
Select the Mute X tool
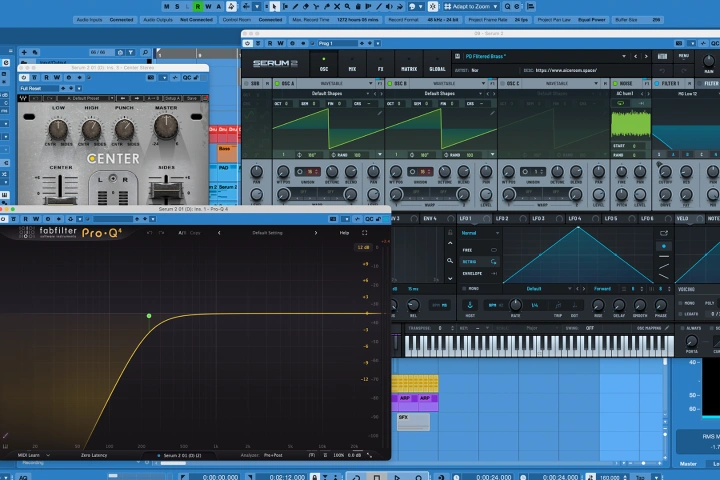pyautogui.click(x=337, y=6)
